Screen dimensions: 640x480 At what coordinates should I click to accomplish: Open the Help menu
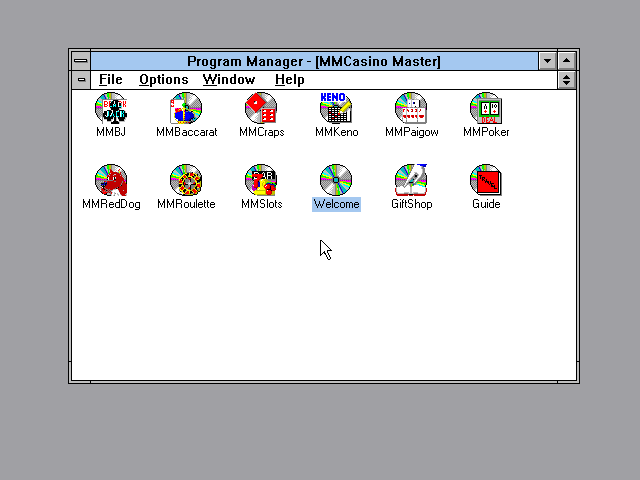click(289, 80)
